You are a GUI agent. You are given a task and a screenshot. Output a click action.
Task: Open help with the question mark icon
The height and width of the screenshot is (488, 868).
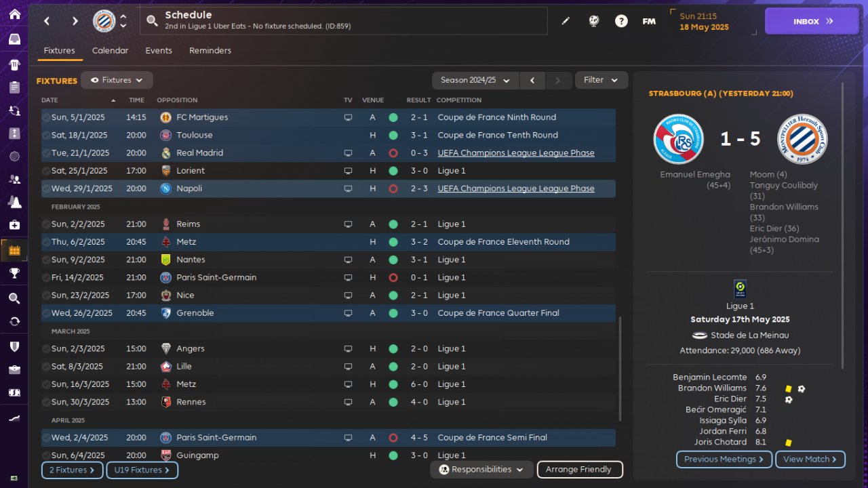[x=621, y=21]
